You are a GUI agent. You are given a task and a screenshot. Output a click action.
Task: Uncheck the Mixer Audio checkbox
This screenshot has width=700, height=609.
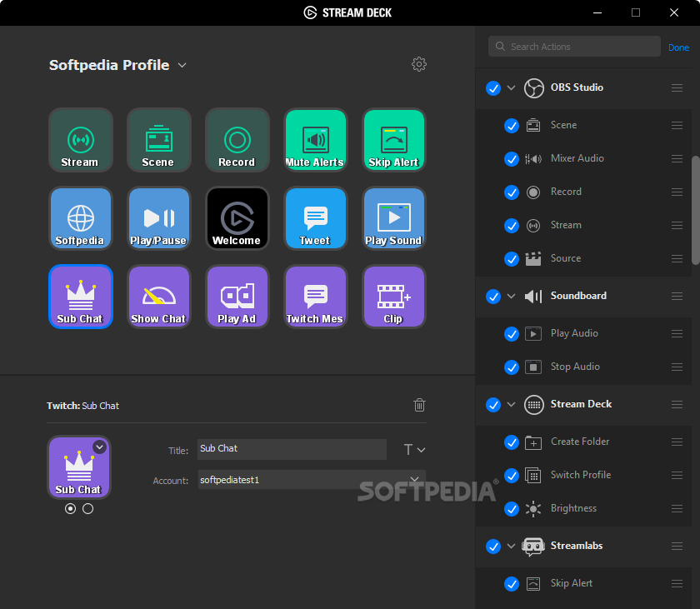(511, 159)
